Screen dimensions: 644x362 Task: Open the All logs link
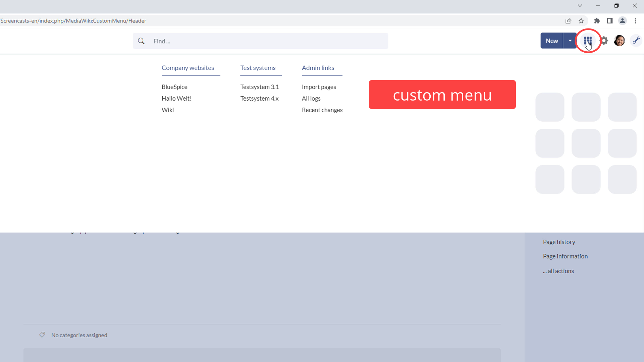[311, 98]
